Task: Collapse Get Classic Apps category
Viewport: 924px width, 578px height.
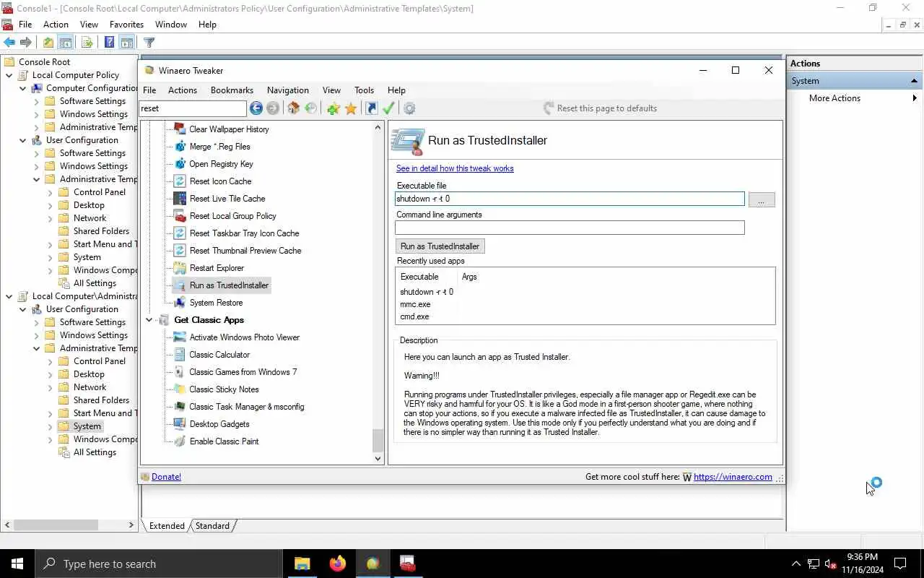Action: click(x=149, y=320)
